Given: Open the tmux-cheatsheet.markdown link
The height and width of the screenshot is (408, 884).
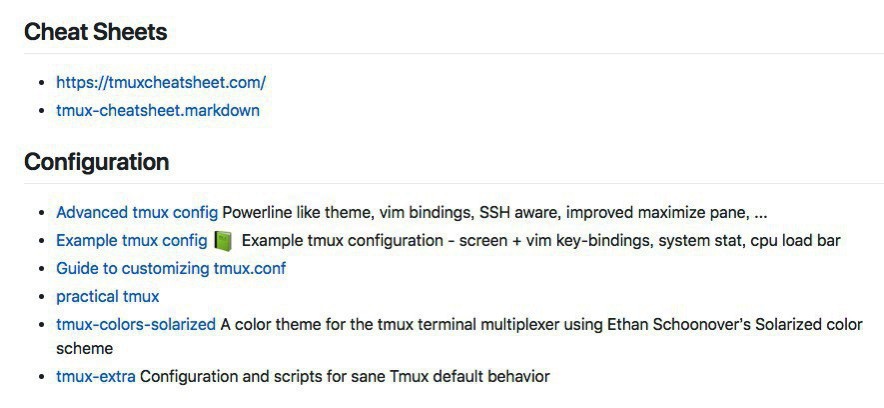Looking at the screenshot, I should click(x=157, y=110).
